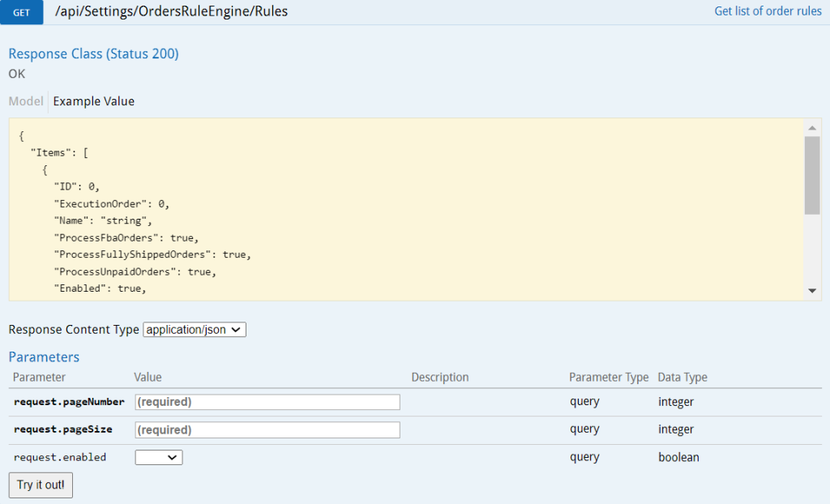
Task: Click the scrollbar up arrow on the example
Action: 813,126
